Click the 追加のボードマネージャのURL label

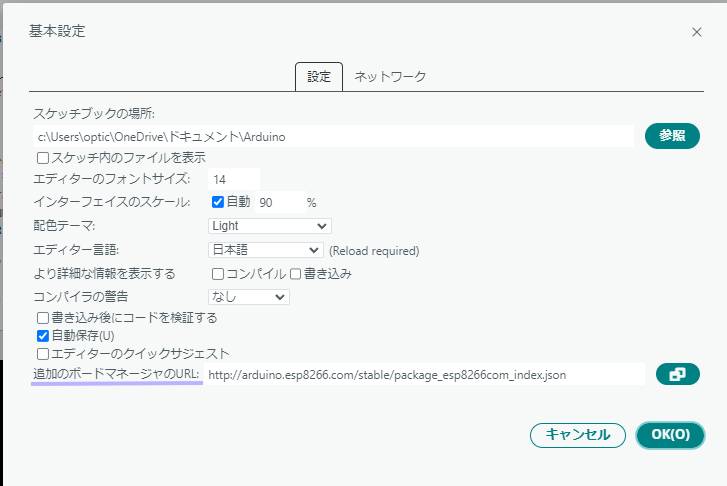(x=116, y=374)
